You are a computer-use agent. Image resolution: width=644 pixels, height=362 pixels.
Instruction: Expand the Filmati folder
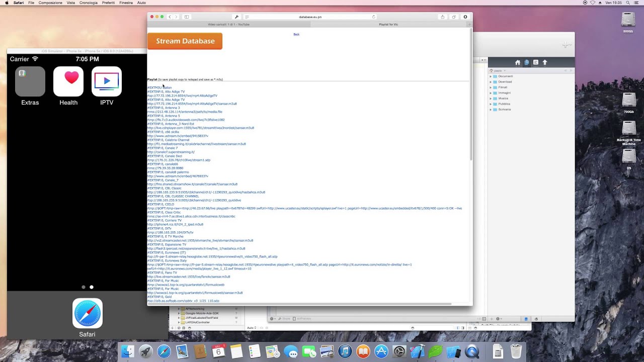[x=491, y=87]
